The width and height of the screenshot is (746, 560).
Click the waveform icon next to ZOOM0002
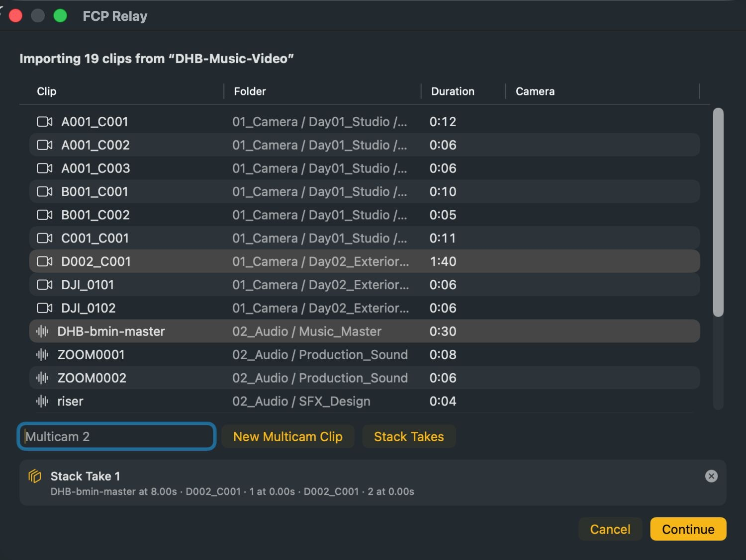[x=42, y=378]
